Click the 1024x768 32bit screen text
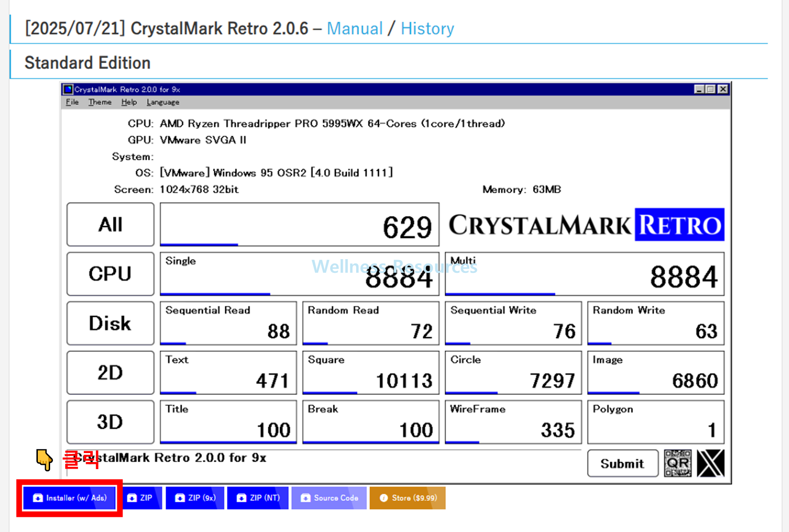The image size is (789, 532). click(199, 189)
